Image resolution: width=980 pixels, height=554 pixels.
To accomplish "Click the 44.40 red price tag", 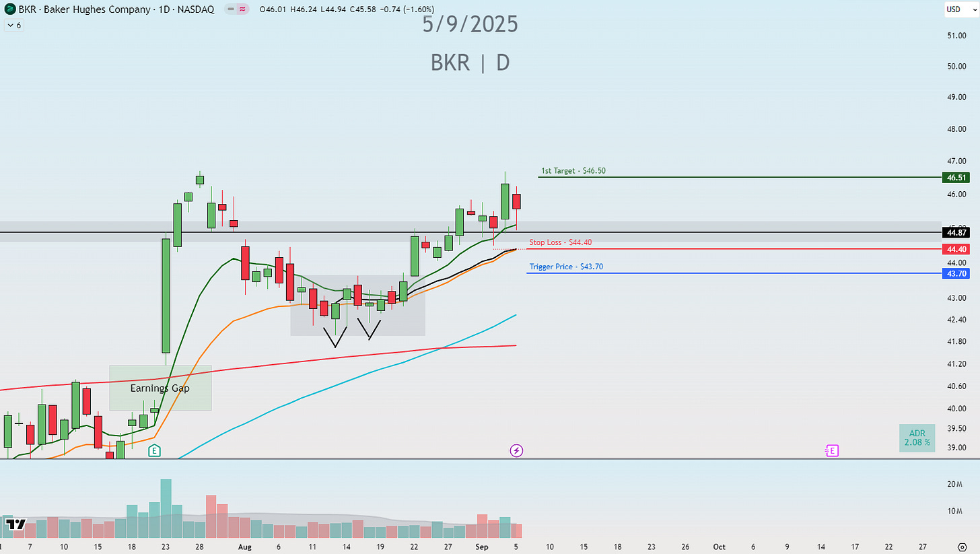I will pyautogui.click(x=957, y=249).
